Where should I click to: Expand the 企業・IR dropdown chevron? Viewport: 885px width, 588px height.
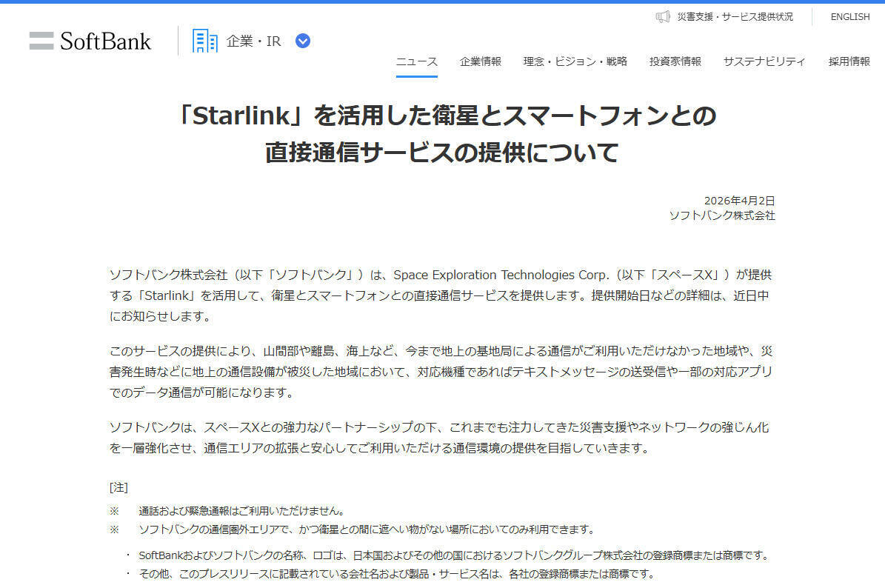tap(303, 41)
